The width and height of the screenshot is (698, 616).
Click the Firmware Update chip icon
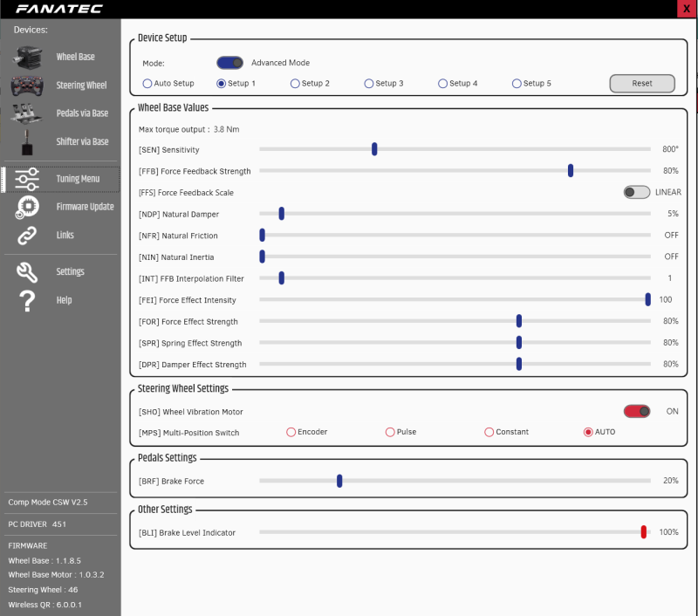click(x=27, y=208)
